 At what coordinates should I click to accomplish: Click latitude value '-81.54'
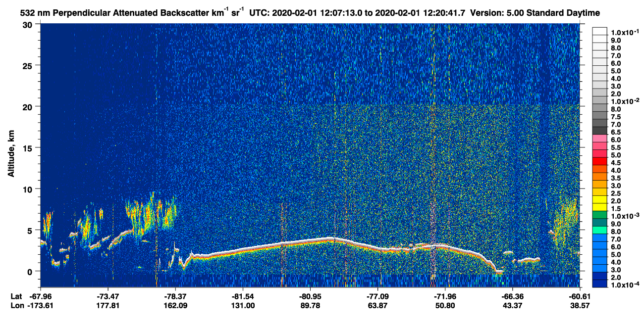coord(243,296)
